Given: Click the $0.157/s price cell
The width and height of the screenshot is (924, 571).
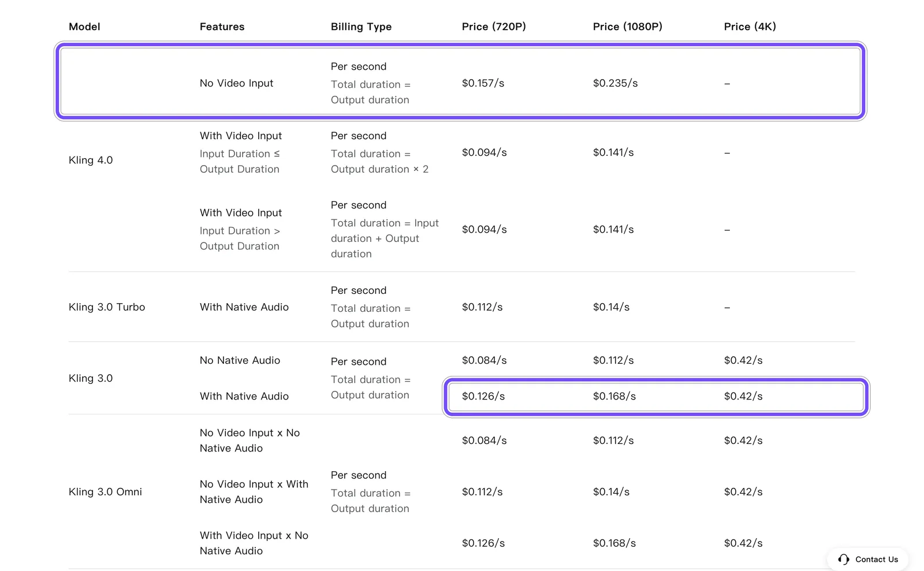Looking at the screenshot, I should click(x=483, y=83).
